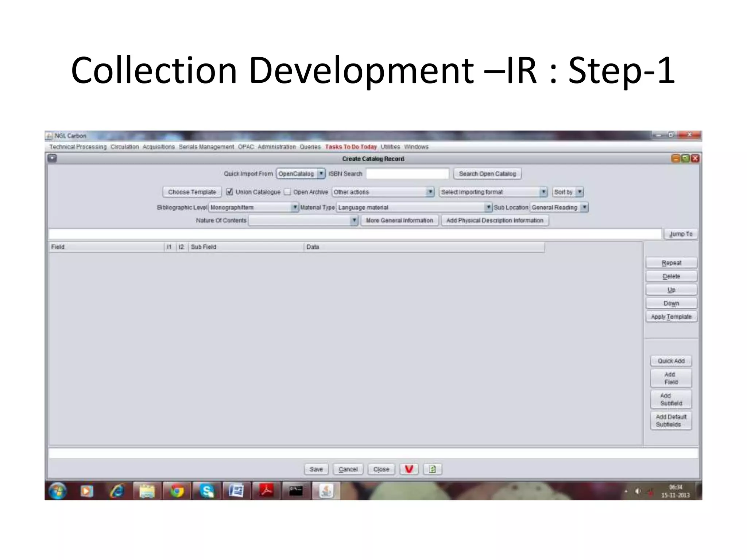
Task: Open the Create Catalog Record window menu icon
Action: [52, 158]
